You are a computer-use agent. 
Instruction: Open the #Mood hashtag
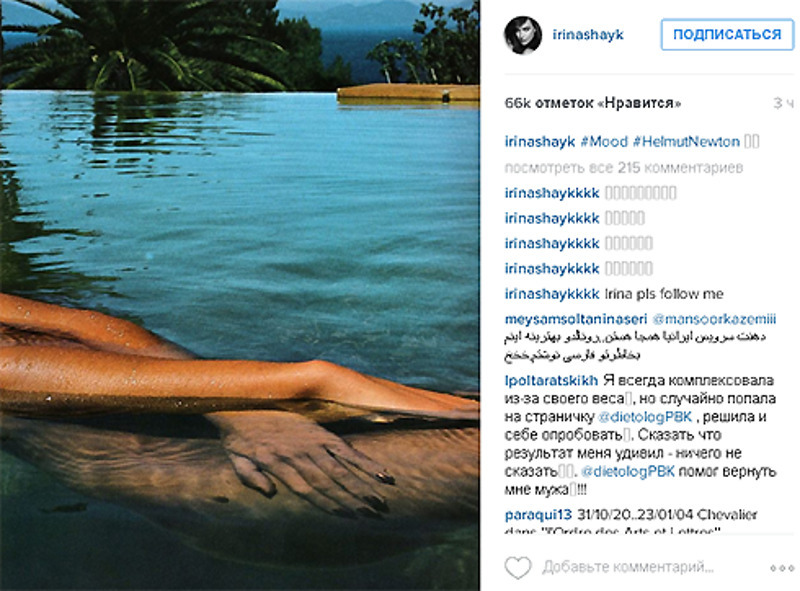click(604, 141)
